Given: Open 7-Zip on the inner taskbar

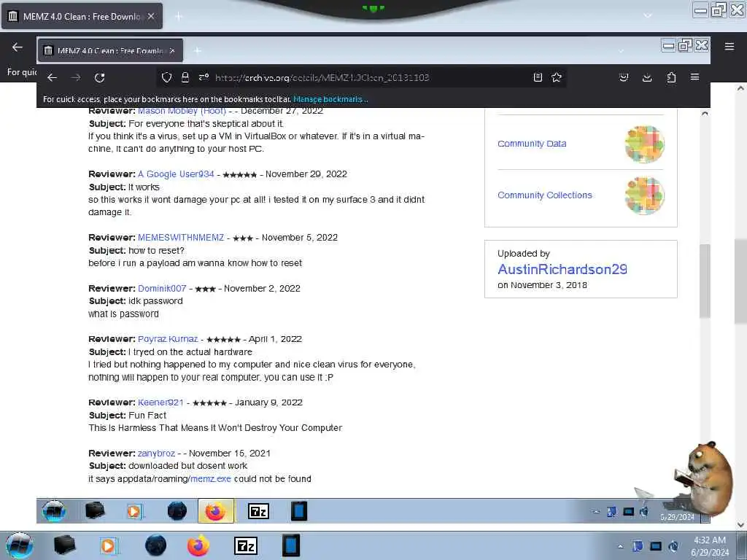Looking at the screenshot, I should coord(259,511).
